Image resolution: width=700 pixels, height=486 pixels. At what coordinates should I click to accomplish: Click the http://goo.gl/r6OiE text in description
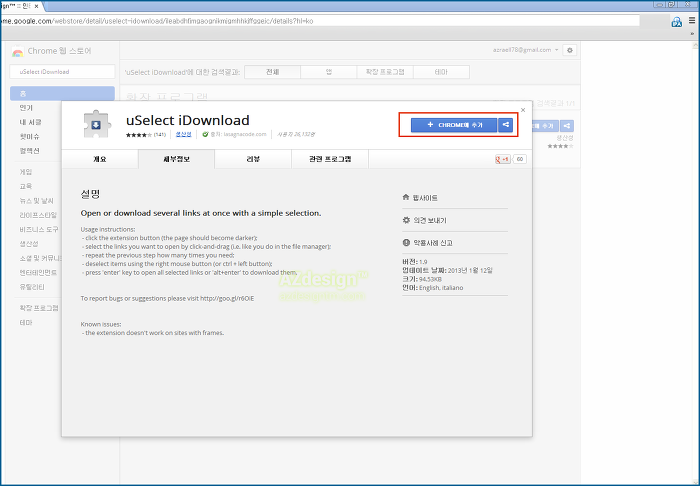click(x=227, y=299)
